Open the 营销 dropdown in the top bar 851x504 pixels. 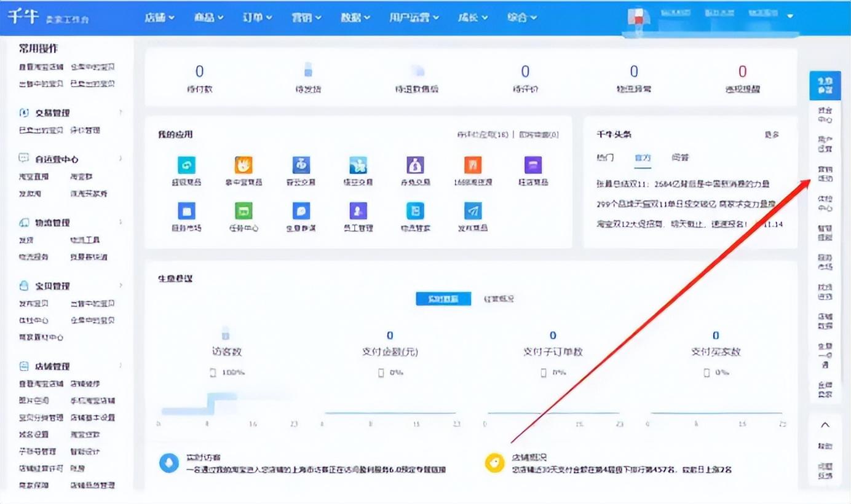click(306, 17)
